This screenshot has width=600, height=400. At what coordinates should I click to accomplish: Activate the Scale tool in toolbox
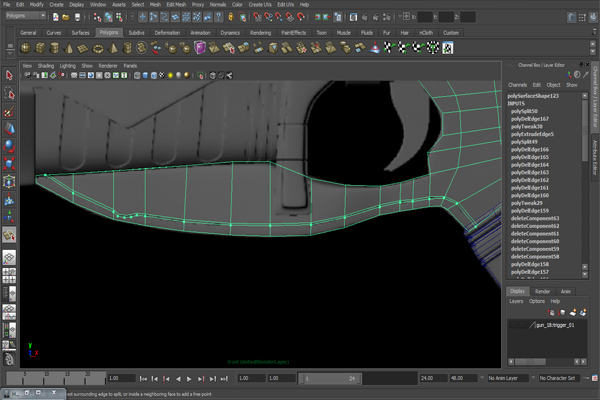click(x=9, y=163)
